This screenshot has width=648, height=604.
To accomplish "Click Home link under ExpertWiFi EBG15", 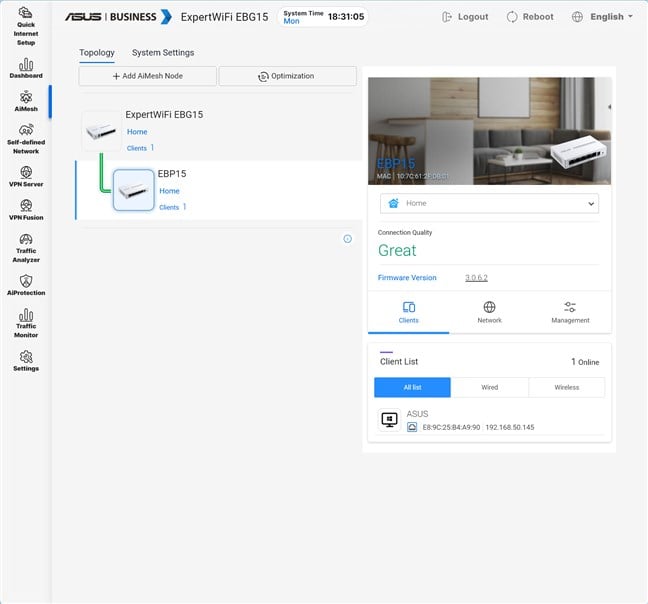I will 137,132.
